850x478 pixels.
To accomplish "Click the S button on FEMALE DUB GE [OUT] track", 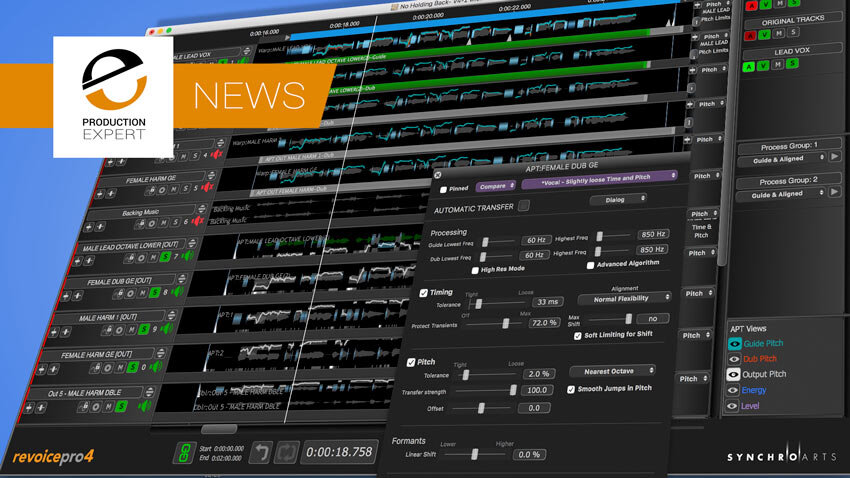I will 155,293.
